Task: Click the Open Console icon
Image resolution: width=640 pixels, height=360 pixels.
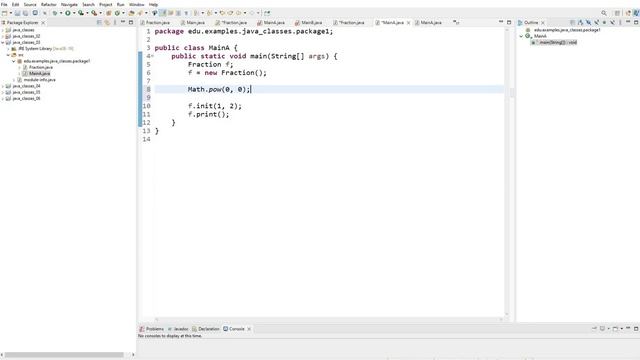Action: coord(615,329)
